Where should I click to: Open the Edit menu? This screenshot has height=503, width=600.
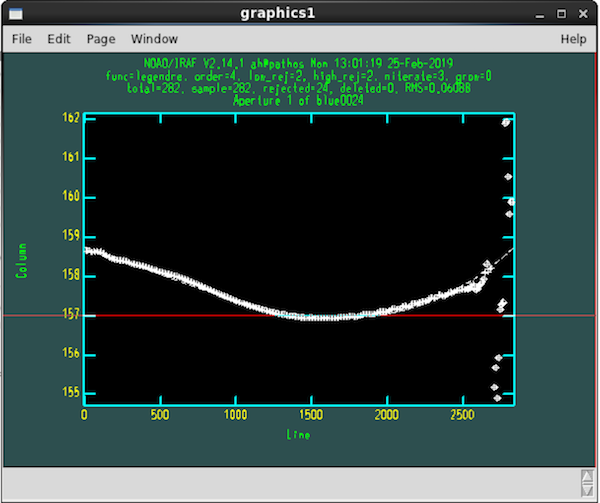pyautogui.click(x=59, y=39)
